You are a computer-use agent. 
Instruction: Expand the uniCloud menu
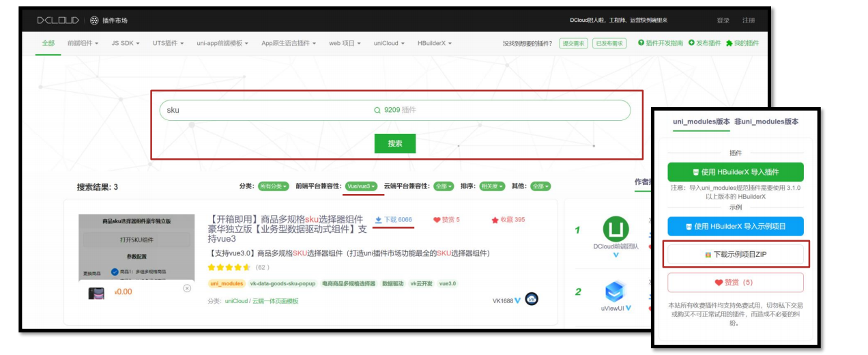(389, 43)
